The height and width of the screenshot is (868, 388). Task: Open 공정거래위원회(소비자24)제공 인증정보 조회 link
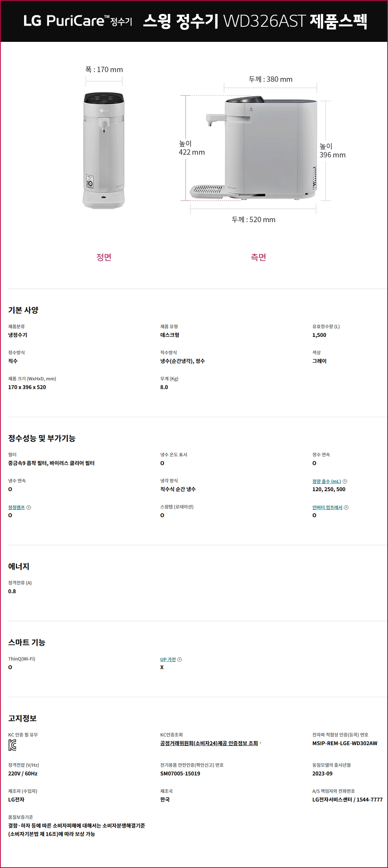pos(209,743)
